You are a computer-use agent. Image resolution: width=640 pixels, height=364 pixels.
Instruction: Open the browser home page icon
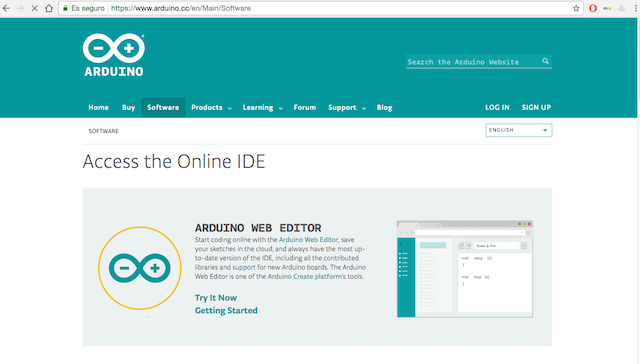[x=49, y=8]
